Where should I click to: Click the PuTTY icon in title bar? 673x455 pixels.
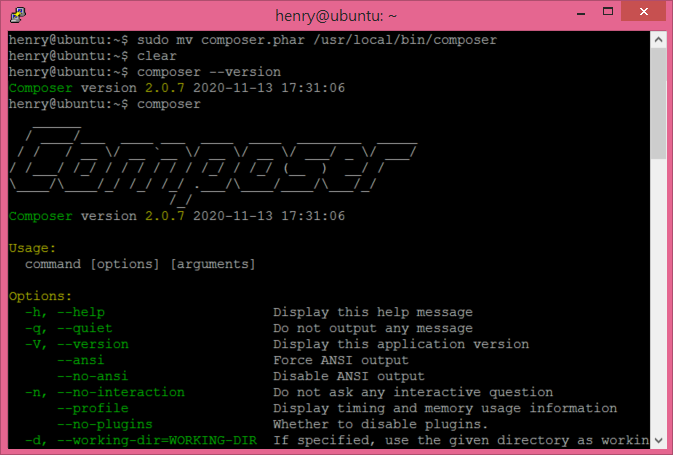(18, 15)
